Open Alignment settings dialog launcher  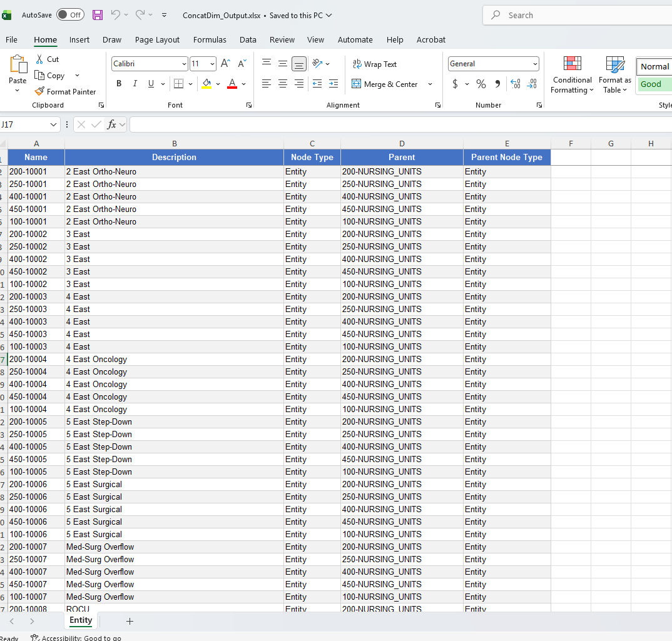(x=437, y=105)
